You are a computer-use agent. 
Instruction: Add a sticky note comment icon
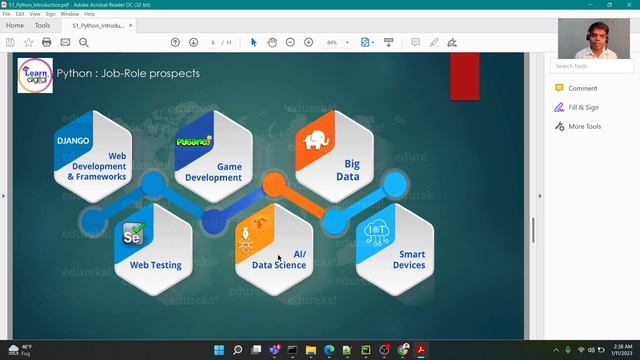click(415, 42)
